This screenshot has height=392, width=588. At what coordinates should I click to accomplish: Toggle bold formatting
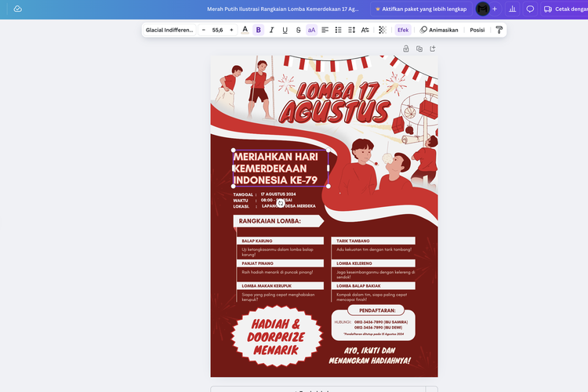coord(259,30)
